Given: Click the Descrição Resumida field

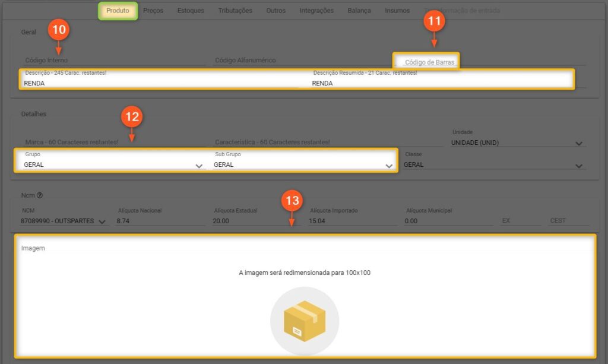Looking at the screenshot, I should (439, 83).
